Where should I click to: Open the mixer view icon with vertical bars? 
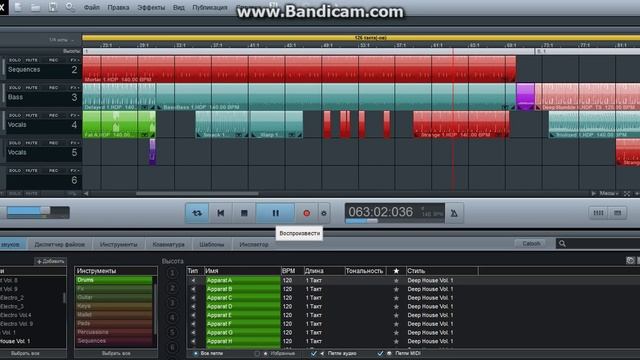598,213
